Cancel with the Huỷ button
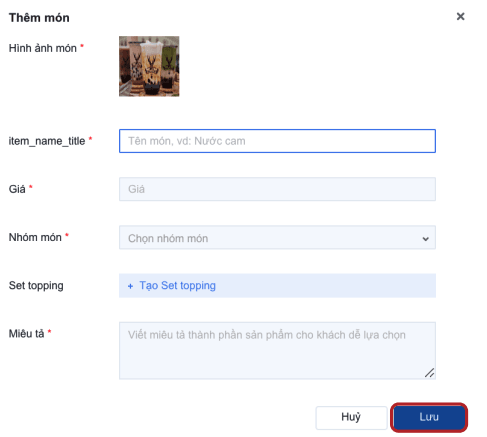The width and height of the screenshot is (487, 437). (x=351, y=417)
